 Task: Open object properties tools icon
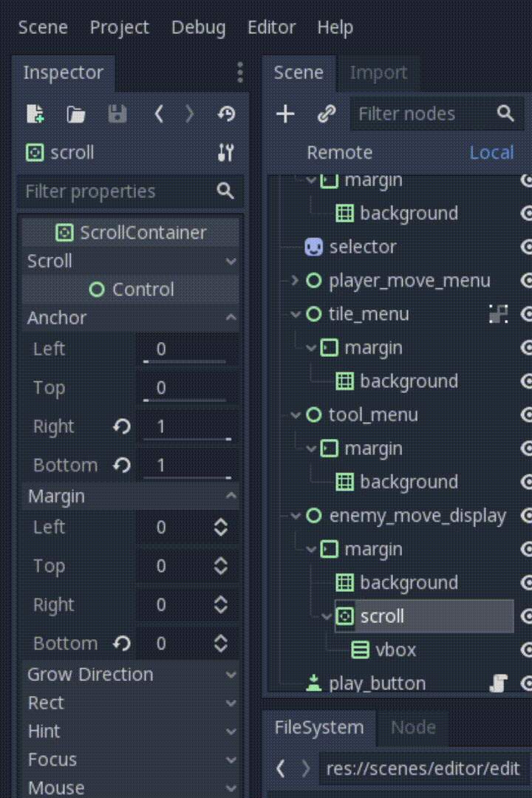click(225, 152)
